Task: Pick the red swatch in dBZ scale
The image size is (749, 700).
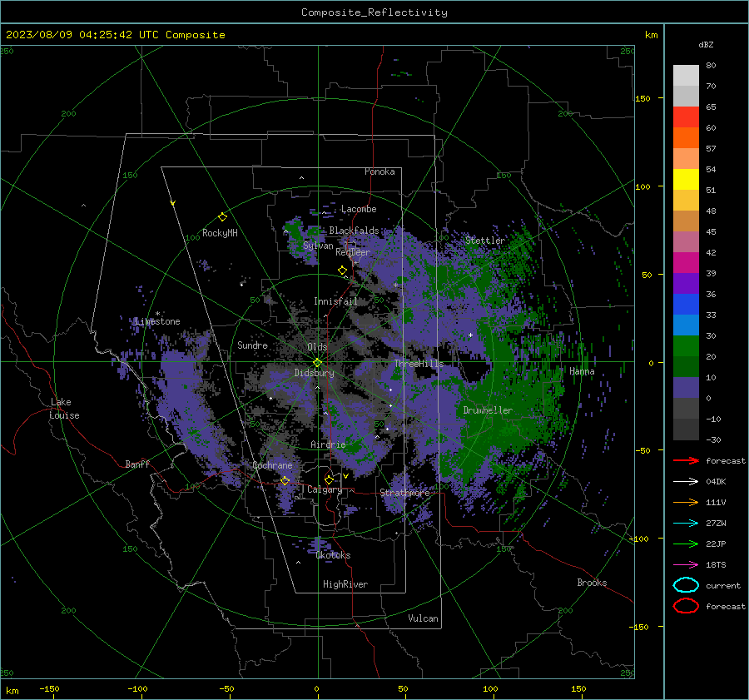Action: click(x=686, y=117)
